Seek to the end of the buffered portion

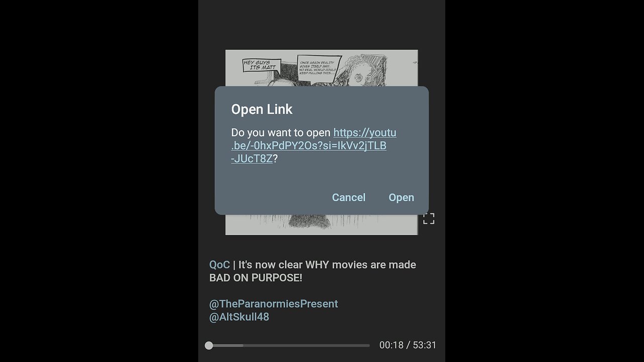tap(243, 345)
